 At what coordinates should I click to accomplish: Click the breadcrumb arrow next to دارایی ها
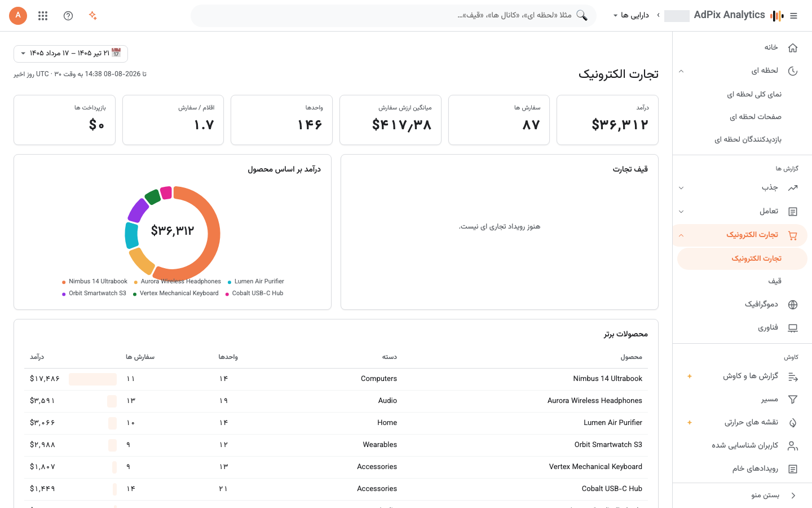[x=658, y=15]
